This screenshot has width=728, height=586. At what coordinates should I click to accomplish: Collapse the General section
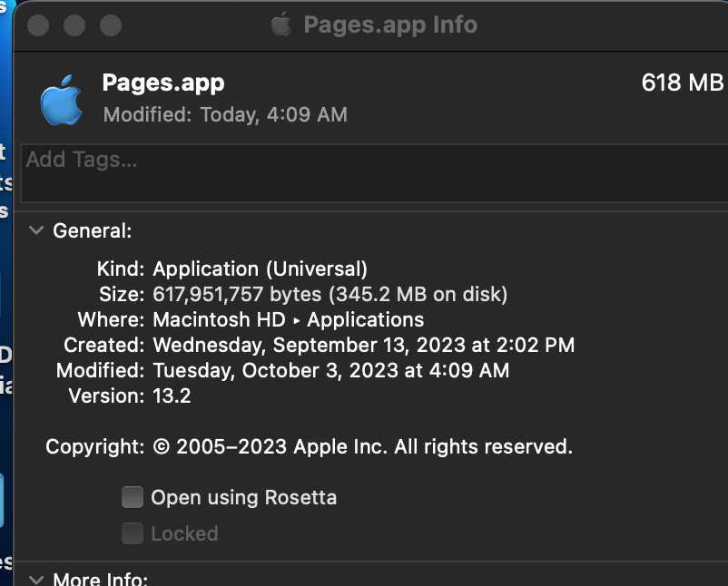click(36, 230)
